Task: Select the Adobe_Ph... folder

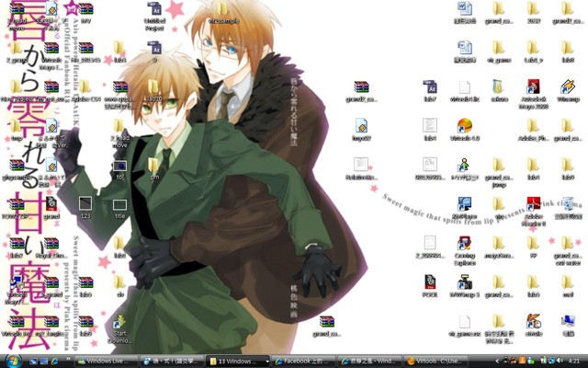Action: coord(533,130)
